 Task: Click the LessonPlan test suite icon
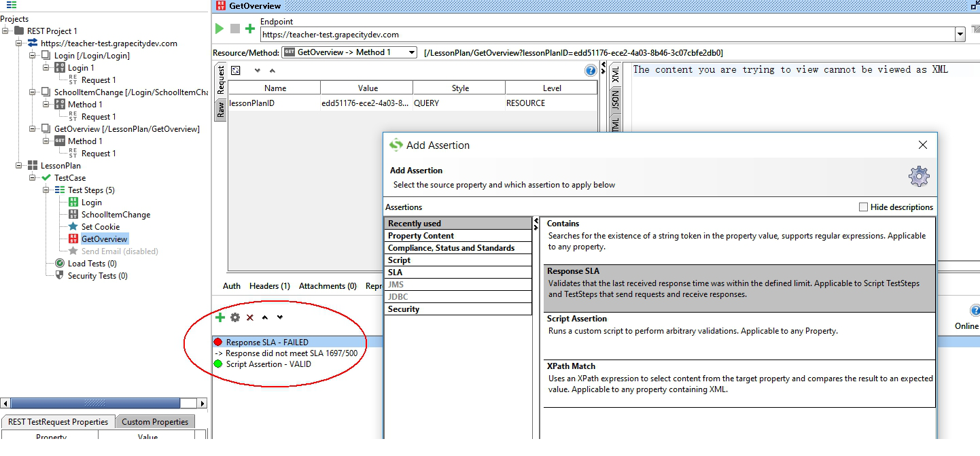tap(33, 165)
